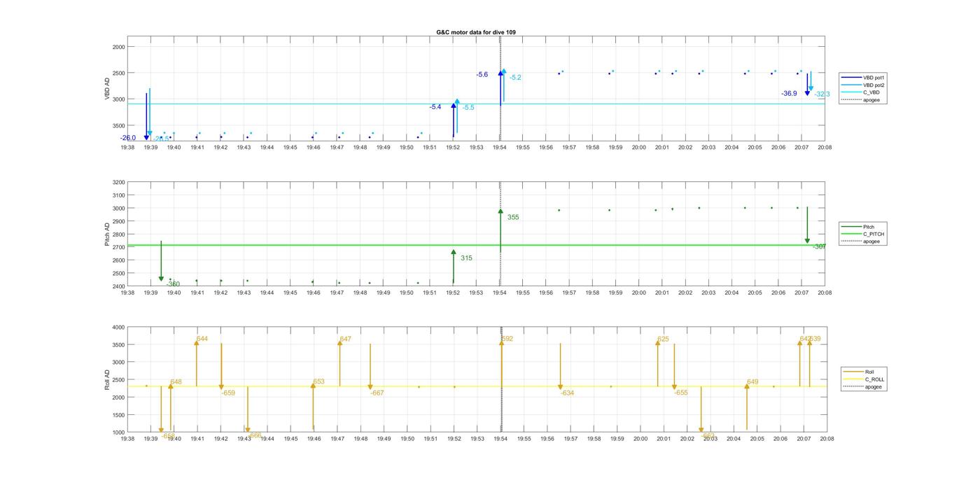Click the "355" pitch move label
The height and width of the screenshot is (485, 980).
(x=513, y=218)
